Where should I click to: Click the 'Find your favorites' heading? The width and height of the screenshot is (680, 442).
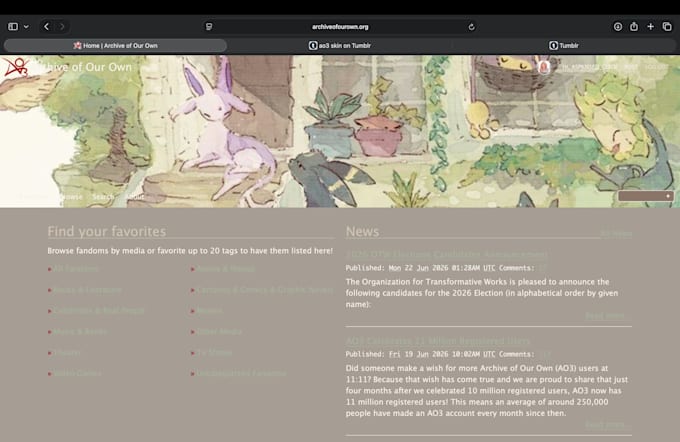click(107, 232)
